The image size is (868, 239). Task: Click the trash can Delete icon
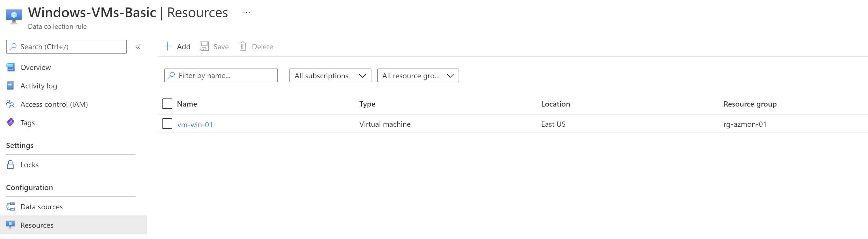(243, 46)
